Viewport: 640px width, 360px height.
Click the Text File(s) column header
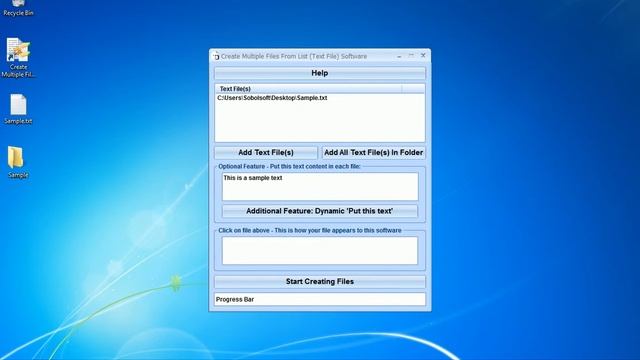coord(308,89)
